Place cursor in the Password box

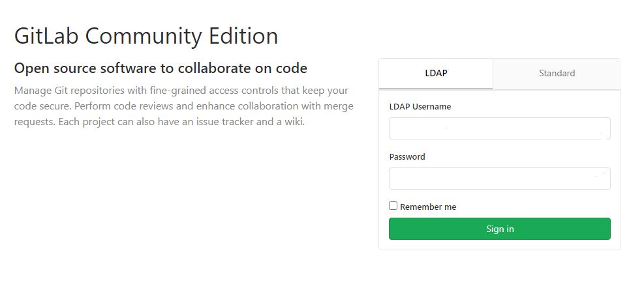pos(499,179)
